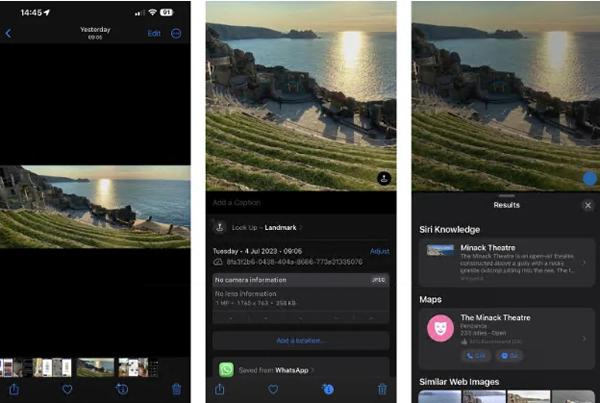The image size is (600, 403).
Task: Toggle favorite heart in the left phone
Action: click(67, 389)
